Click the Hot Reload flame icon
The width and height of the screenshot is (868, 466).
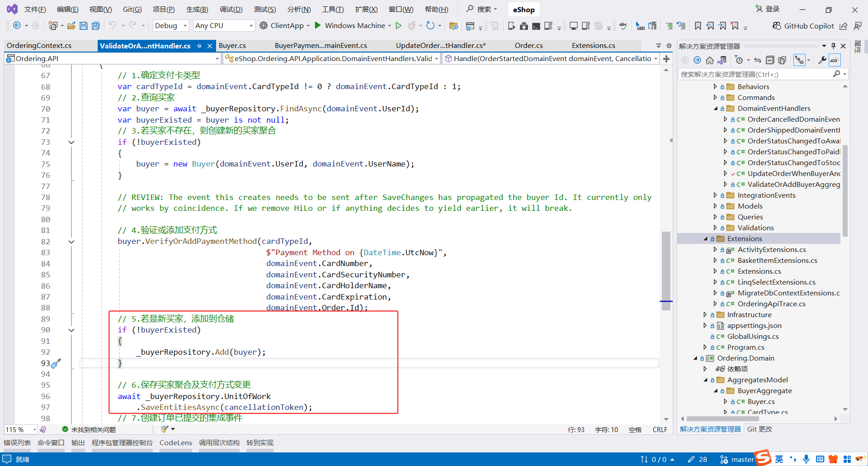[411, 25]
